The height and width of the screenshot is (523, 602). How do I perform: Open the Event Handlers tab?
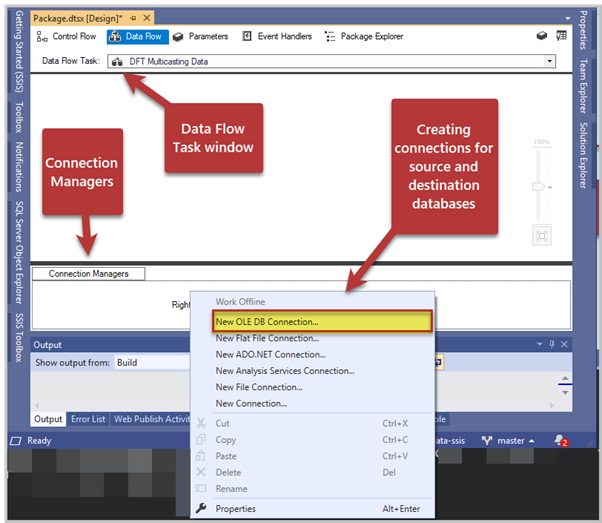tap(277, 36)
